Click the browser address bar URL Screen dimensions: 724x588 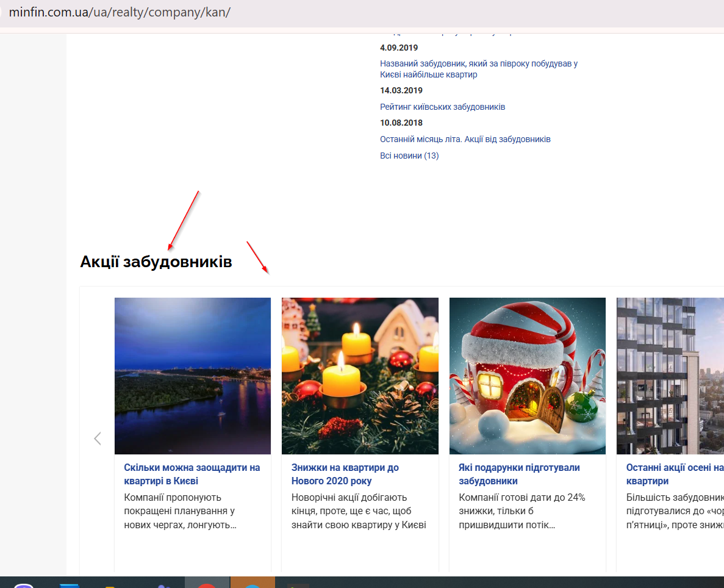120,12
